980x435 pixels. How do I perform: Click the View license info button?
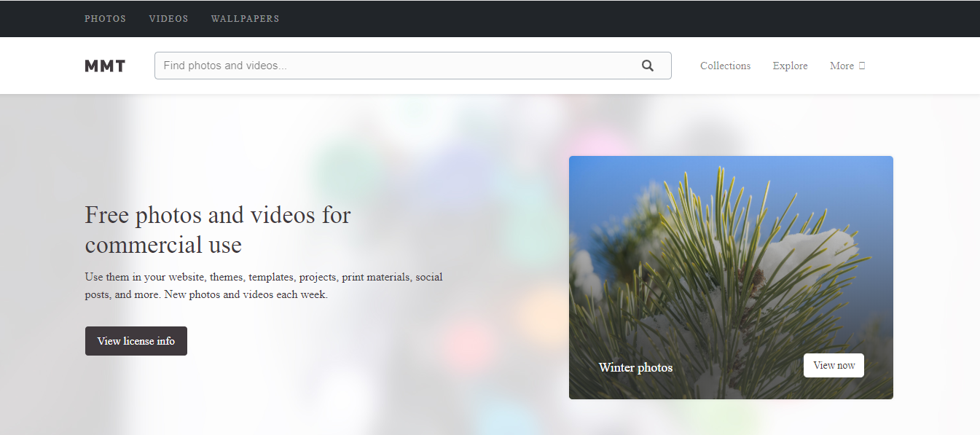(136, 341)
